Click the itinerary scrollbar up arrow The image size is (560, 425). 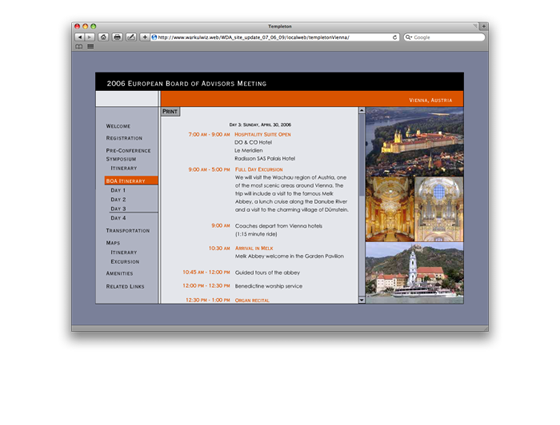[361, 110]
